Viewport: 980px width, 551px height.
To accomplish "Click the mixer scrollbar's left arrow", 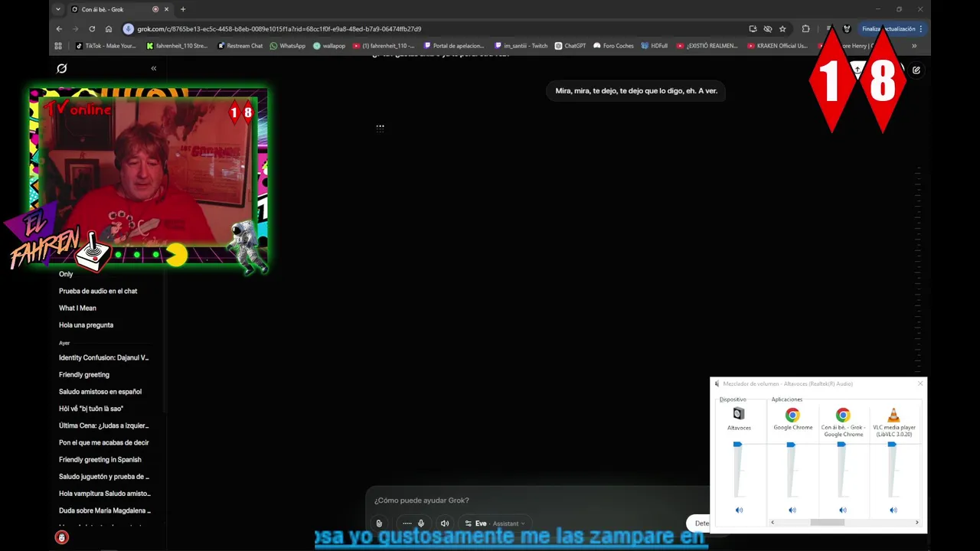I will [x=772, y=523].
